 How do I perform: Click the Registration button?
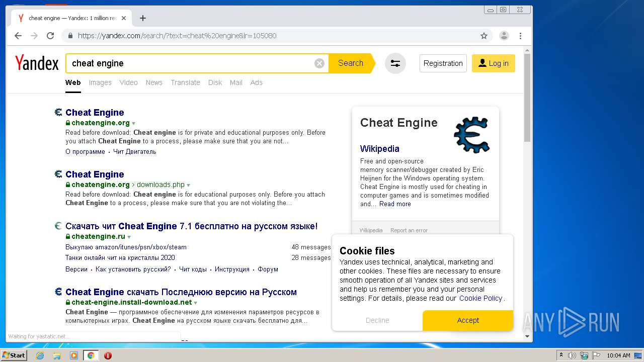[443, 63]
